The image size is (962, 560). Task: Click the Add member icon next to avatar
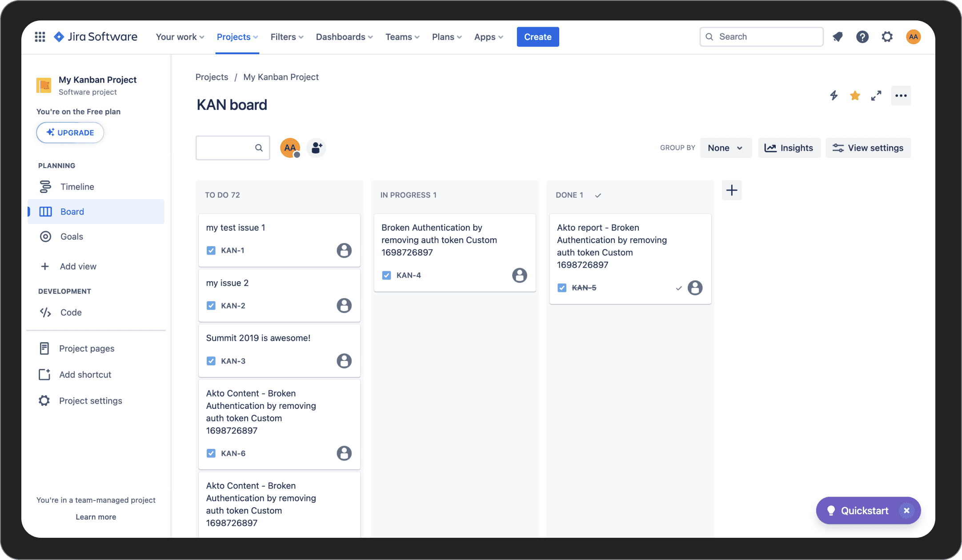click(317, 148)
